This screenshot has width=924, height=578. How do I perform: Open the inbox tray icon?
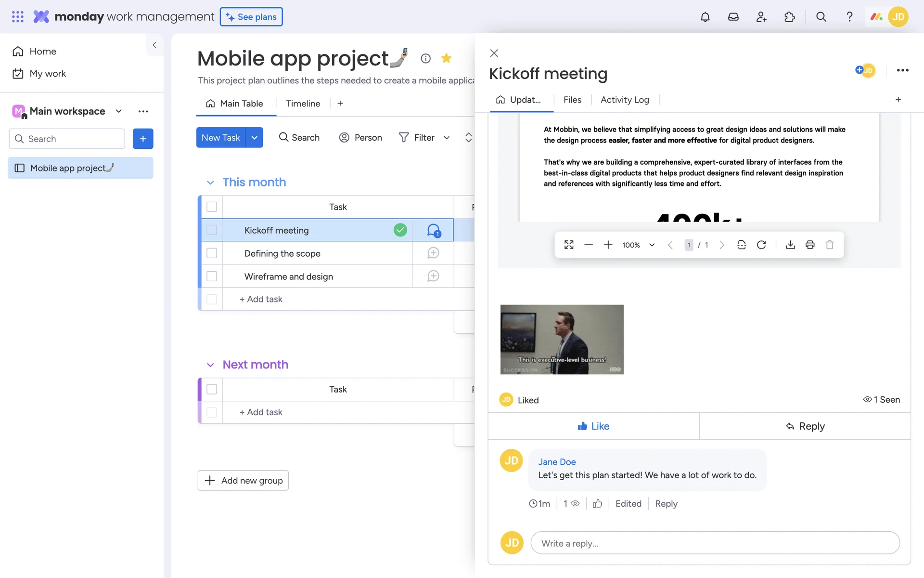point(733,17)
